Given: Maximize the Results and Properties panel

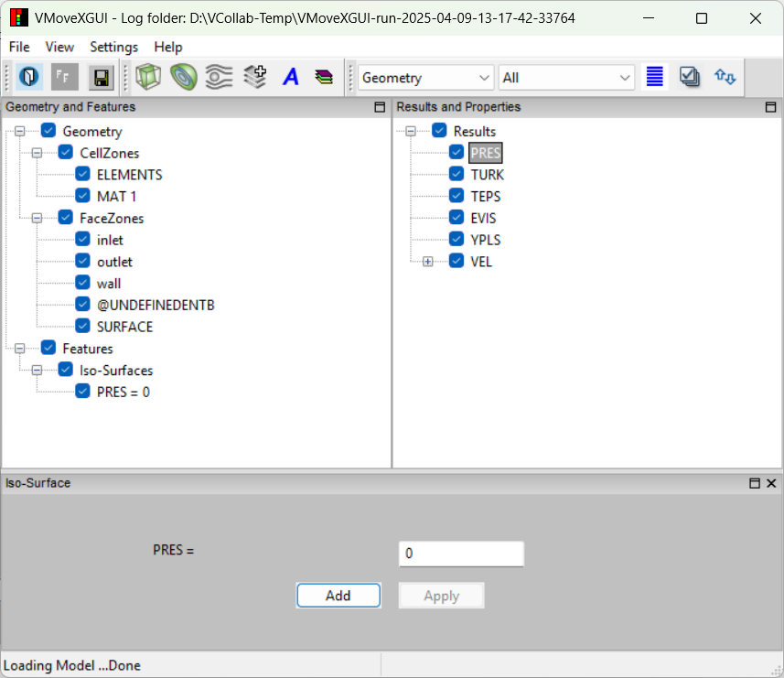Looking at the screenshot, I should tap(770, 107).
